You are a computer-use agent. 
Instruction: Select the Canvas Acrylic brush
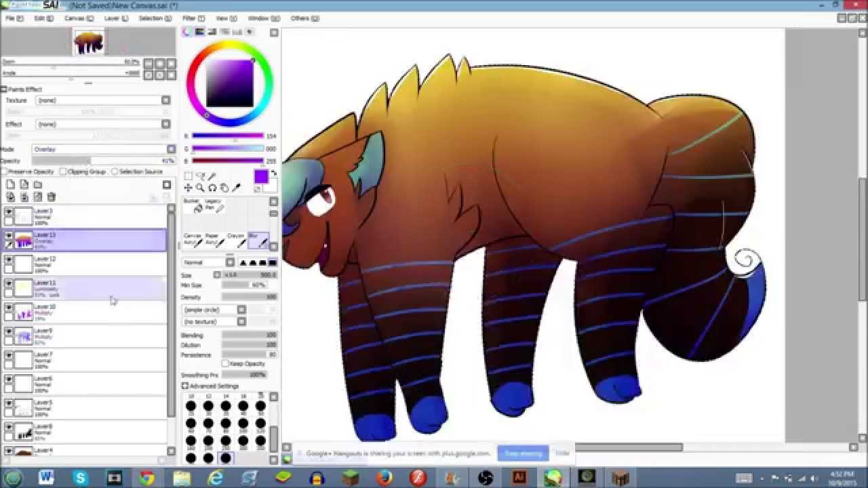point(193,240)
